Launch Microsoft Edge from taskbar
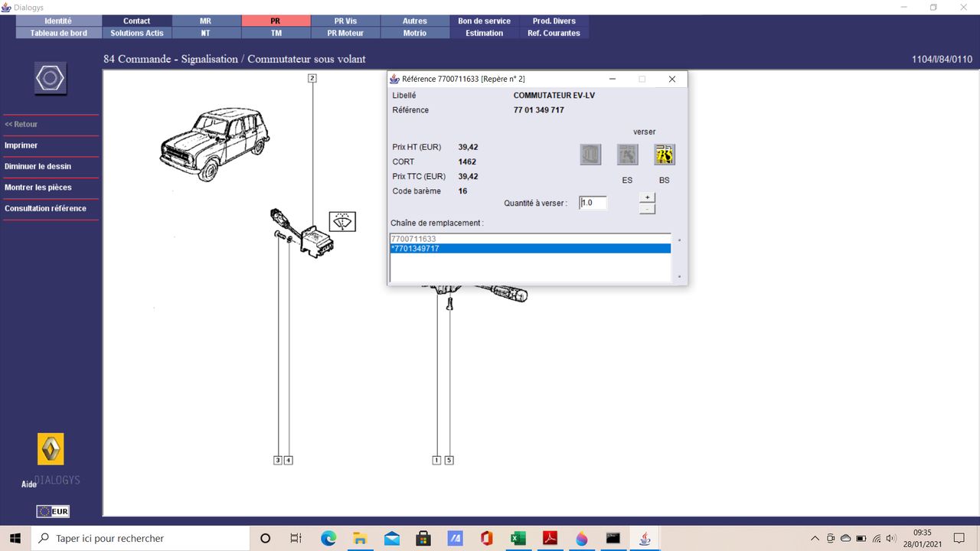The width and height of the screenshot is (980, 551). [328, 538]
